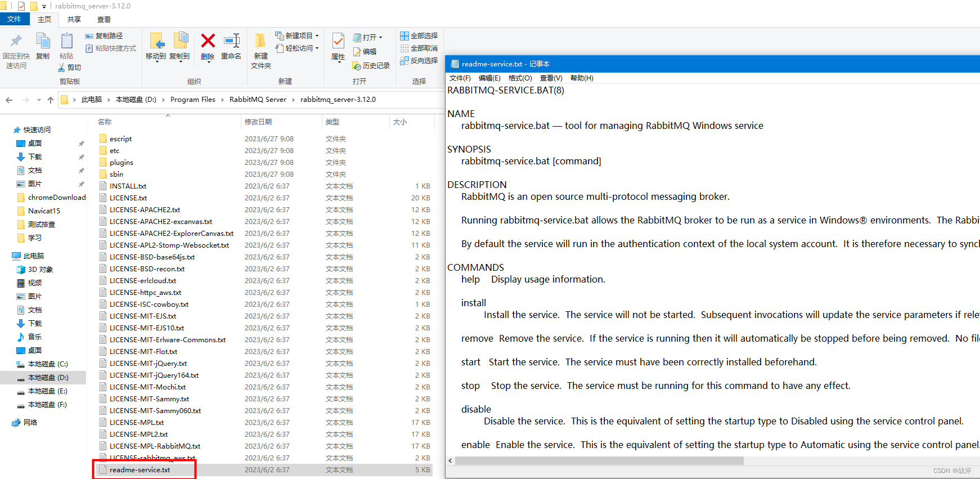Click the Move to (移动到) icon
This screenshot has width=980, height=479.
click(156, 41)
